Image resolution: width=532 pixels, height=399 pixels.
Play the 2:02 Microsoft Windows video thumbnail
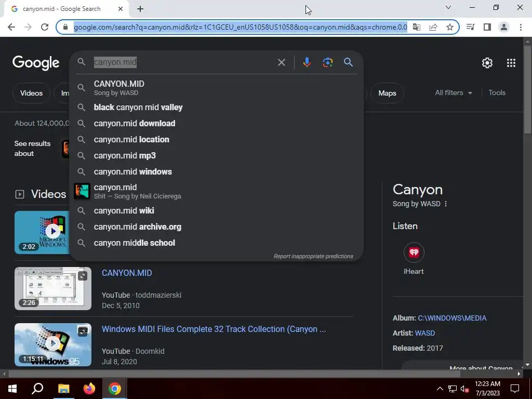pos(42,232)
